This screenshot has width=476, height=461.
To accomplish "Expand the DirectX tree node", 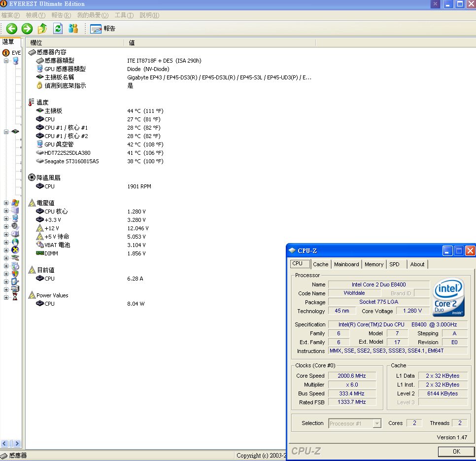I will tap(6, 250).
